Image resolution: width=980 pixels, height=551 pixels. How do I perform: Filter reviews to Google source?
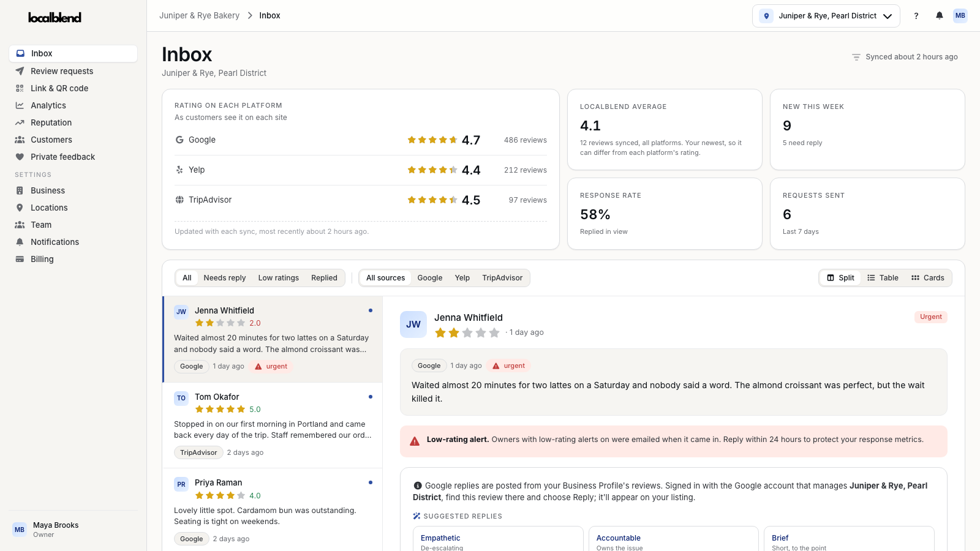coord(430,278)
